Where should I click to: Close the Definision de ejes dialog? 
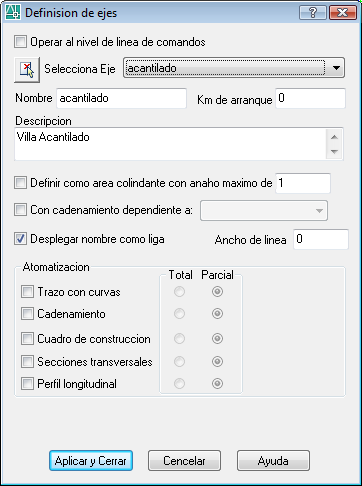click(x=343, y=13)
